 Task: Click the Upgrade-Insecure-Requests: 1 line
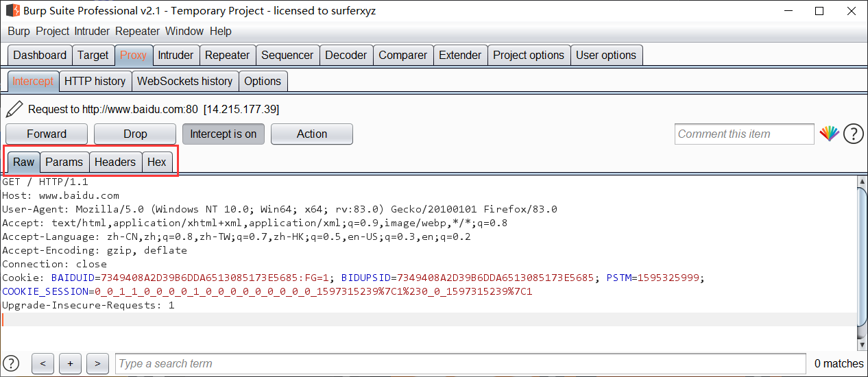coord(88,305)
